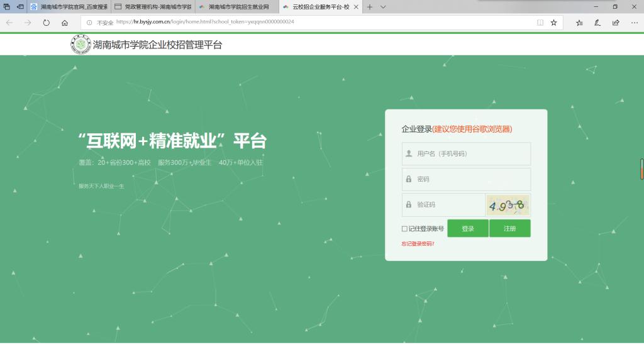Screen dimensions: 644x345
Task: Expand the tab list chevron dropdown
Action: pos(383,7)
